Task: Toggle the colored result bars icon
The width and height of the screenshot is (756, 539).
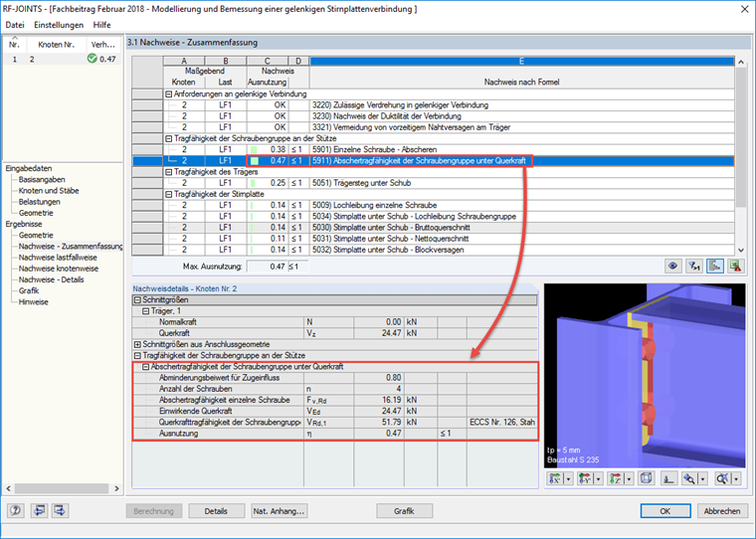Action: pyautogui.click(x=715, y=266)
